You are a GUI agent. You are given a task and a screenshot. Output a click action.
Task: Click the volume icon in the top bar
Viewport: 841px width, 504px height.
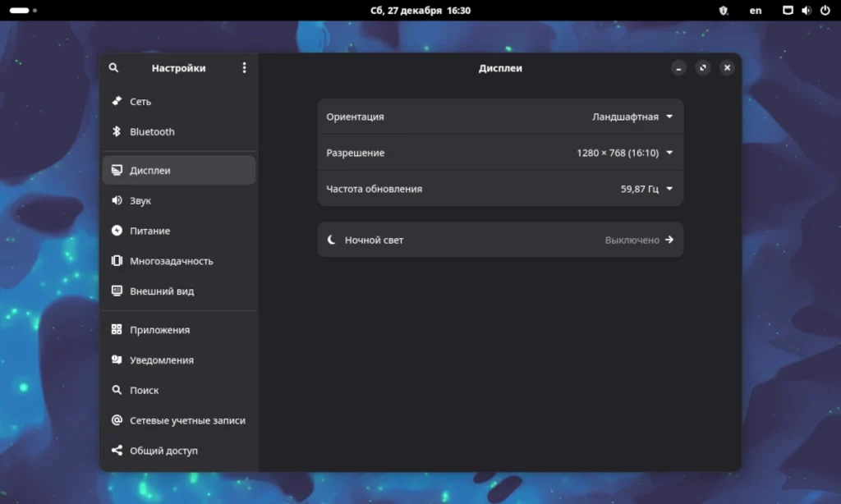point(807,10)
